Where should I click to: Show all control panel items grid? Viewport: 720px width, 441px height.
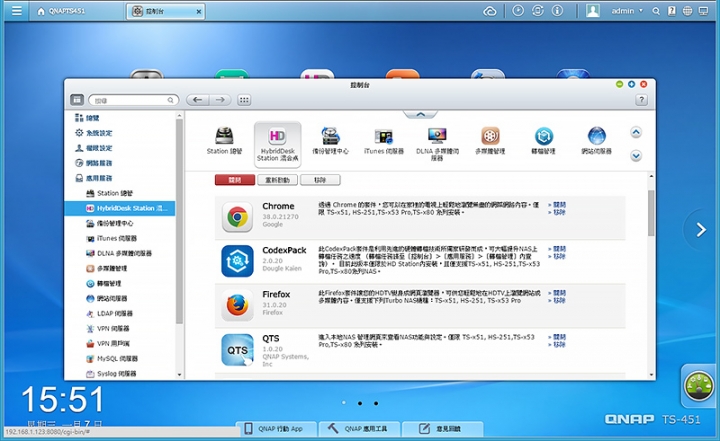(244, 100)
